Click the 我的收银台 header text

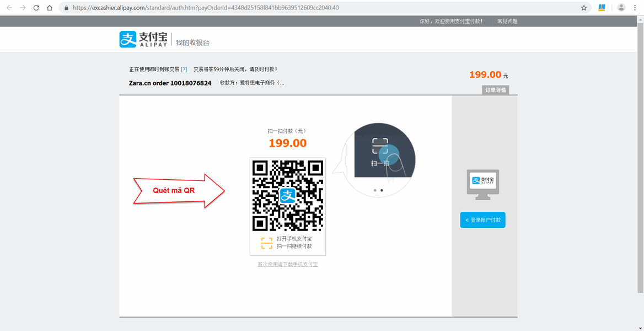click(x=192, y=43)
